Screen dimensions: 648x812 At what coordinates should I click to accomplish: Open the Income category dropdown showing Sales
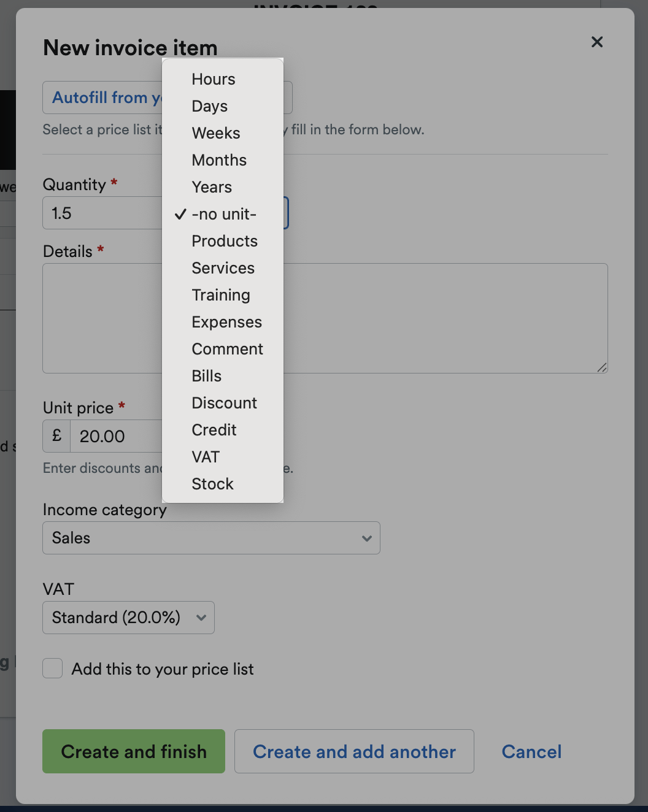pyautogui.click(x=211, y=538)
